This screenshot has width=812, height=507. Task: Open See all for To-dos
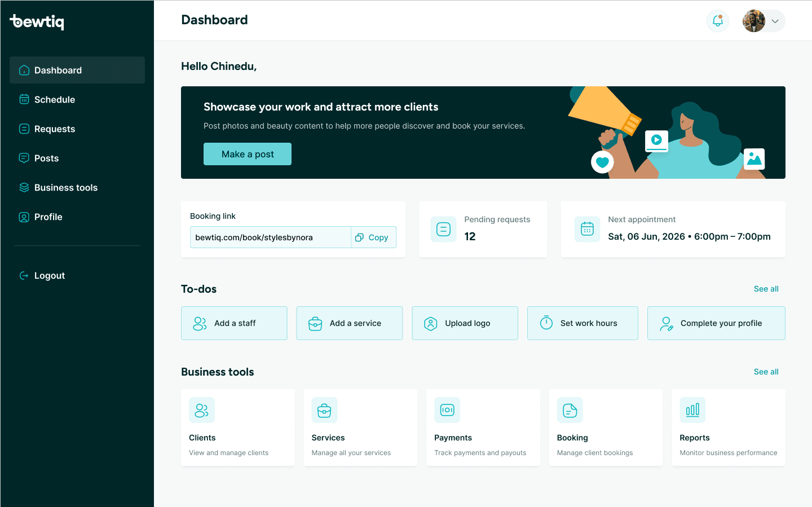point(766,289)
